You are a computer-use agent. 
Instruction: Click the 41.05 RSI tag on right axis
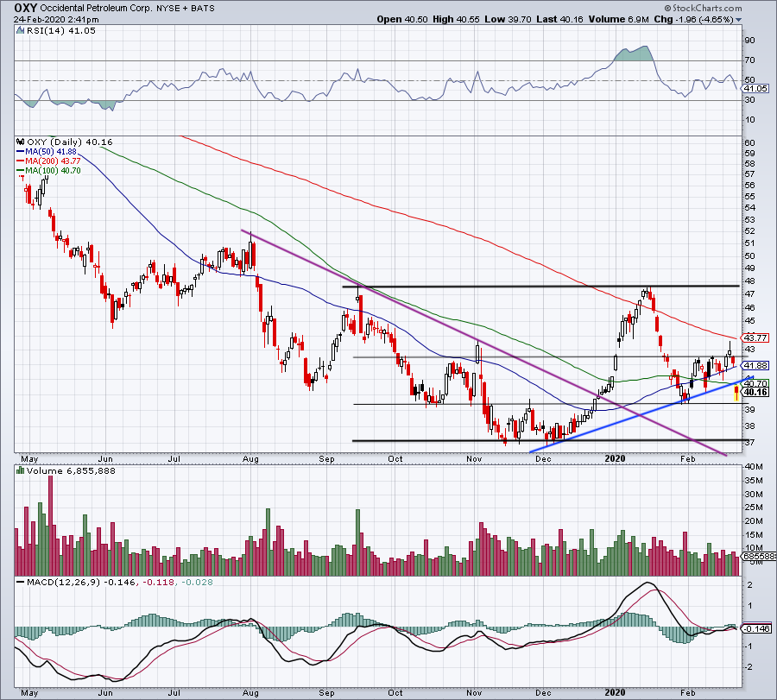(756, 88)
